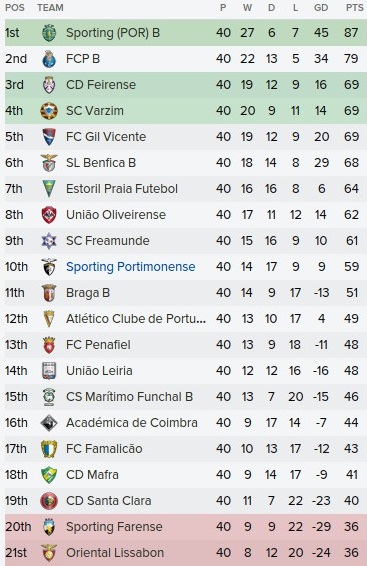This screenshot has width=367, height=566.
Task: Click the FCP B club crest icon
Action: [49, 59]
